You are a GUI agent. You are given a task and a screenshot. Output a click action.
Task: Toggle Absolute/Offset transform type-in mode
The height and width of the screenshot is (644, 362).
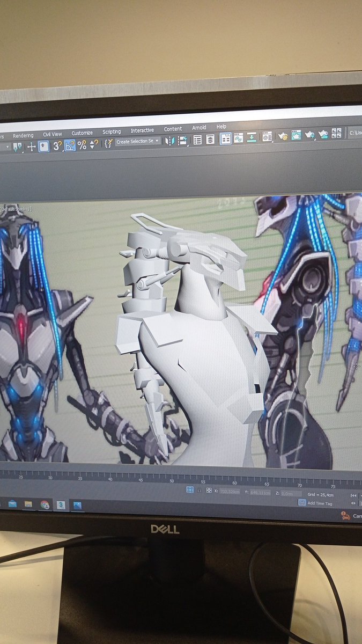[208, 491]
